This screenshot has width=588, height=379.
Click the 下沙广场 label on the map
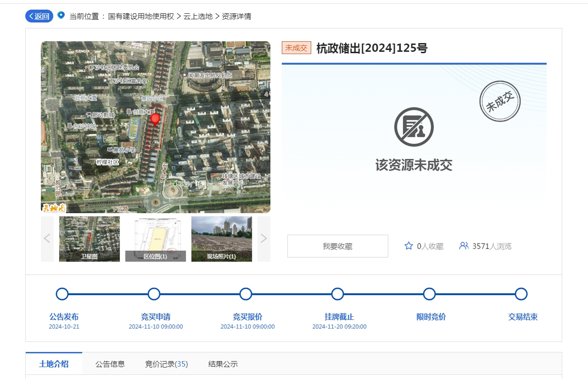[x=190, y=184]
